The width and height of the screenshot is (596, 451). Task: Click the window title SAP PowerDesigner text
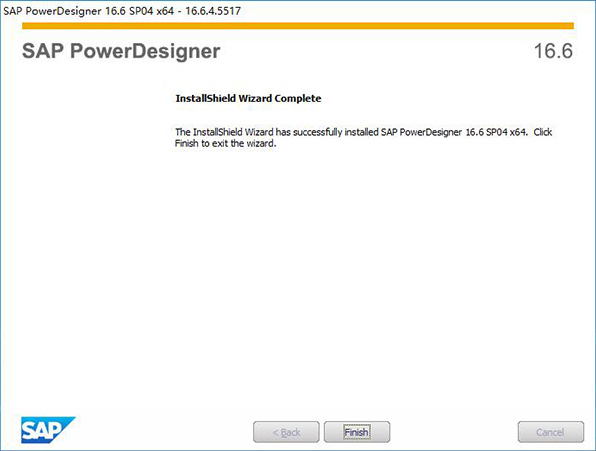tap(52, 11)
